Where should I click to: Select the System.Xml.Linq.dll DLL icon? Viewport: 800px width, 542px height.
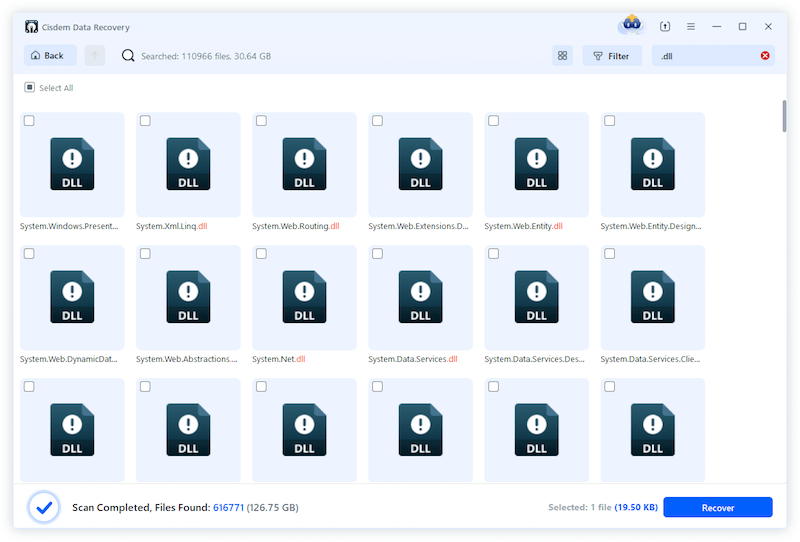tap(188, 164)
